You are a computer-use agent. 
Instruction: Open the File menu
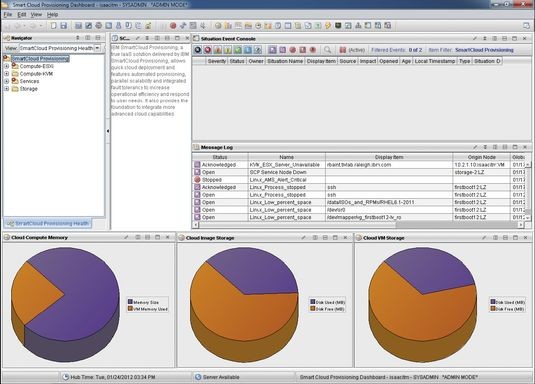tap(8, 14)
